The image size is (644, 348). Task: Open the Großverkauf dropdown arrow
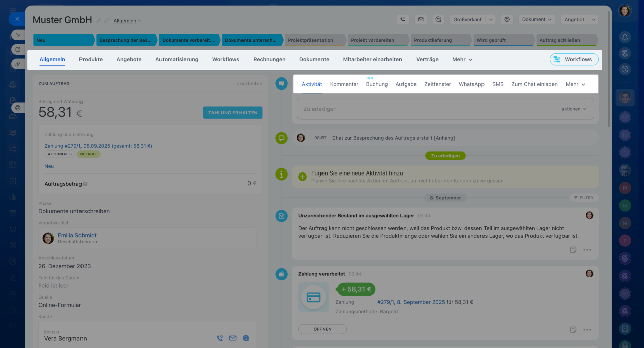(490, 19)
